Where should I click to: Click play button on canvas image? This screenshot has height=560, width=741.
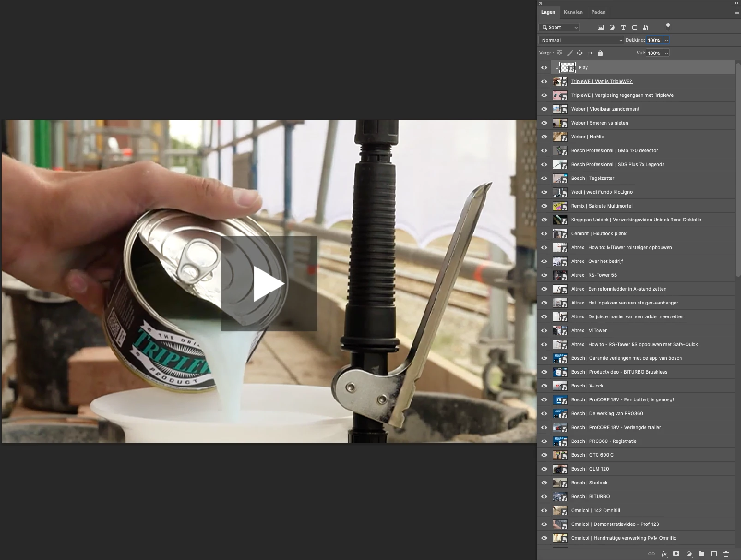[269, 284]
